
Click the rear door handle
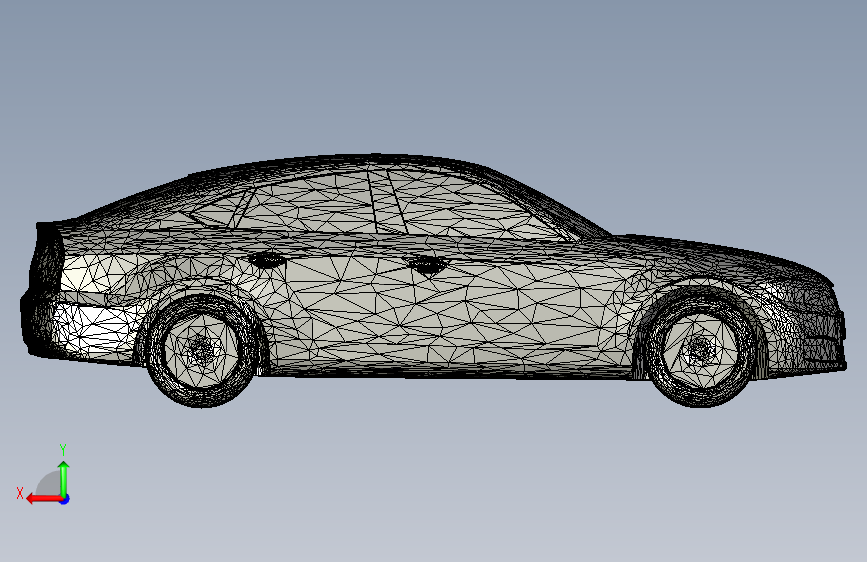(267, 259)
